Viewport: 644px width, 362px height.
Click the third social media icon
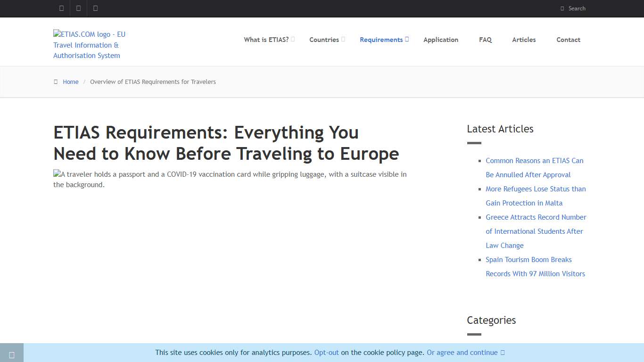[x=96, y=8]
